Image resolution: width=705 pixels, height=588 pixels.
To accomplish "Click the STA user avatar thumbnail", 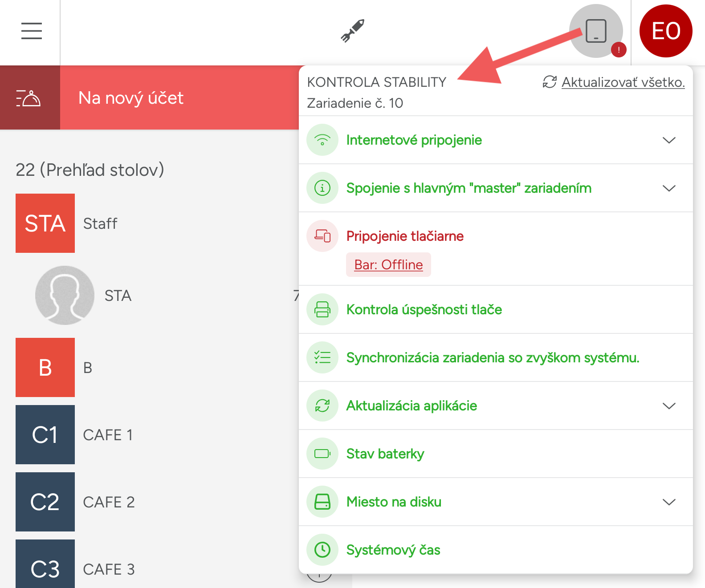I will click(65, 296).
